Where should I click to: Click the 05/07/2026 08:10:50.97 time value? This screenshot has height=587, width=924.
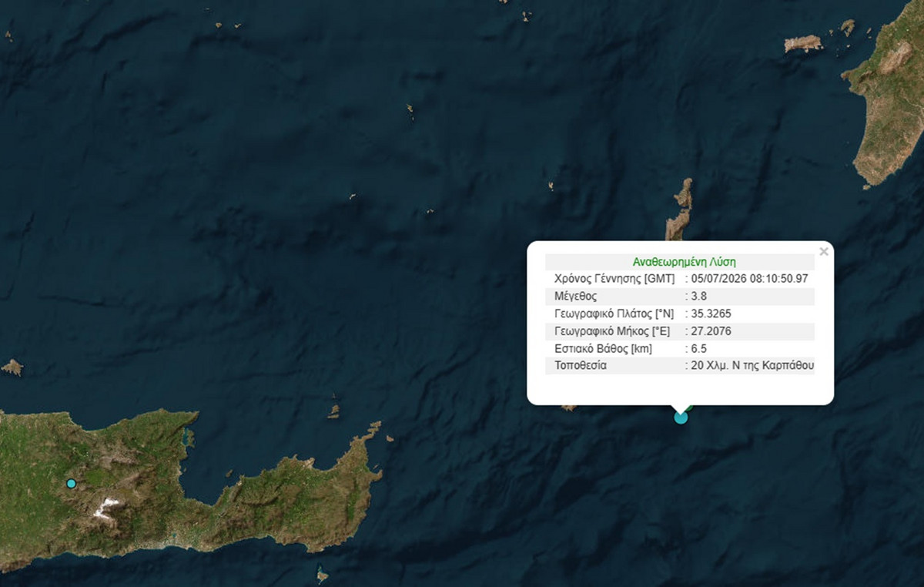coord(749,279)
